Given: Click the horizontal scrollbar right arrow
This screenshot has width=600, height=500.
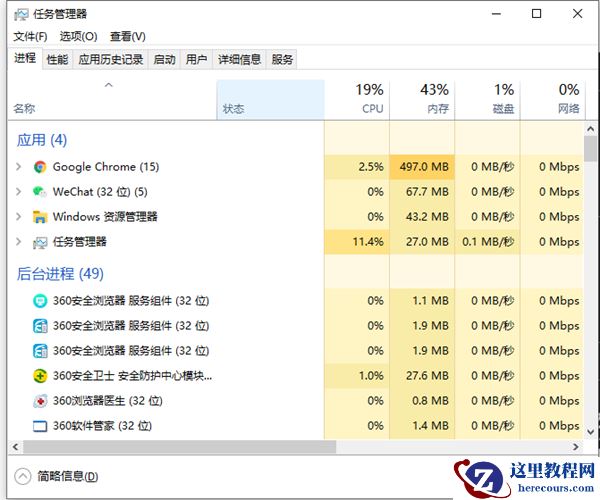Looking at the screenshot, I should pos(576,447).
